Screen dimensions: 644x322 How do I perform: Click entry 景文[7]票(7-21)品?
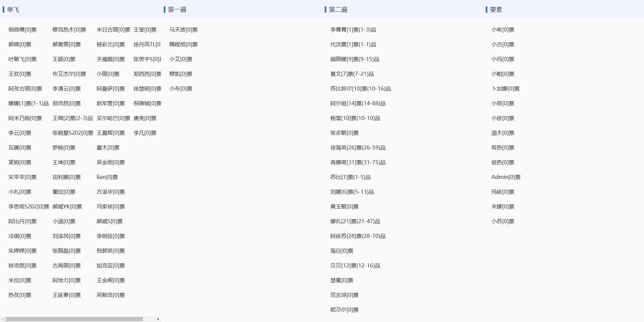(x=352, y=74)
